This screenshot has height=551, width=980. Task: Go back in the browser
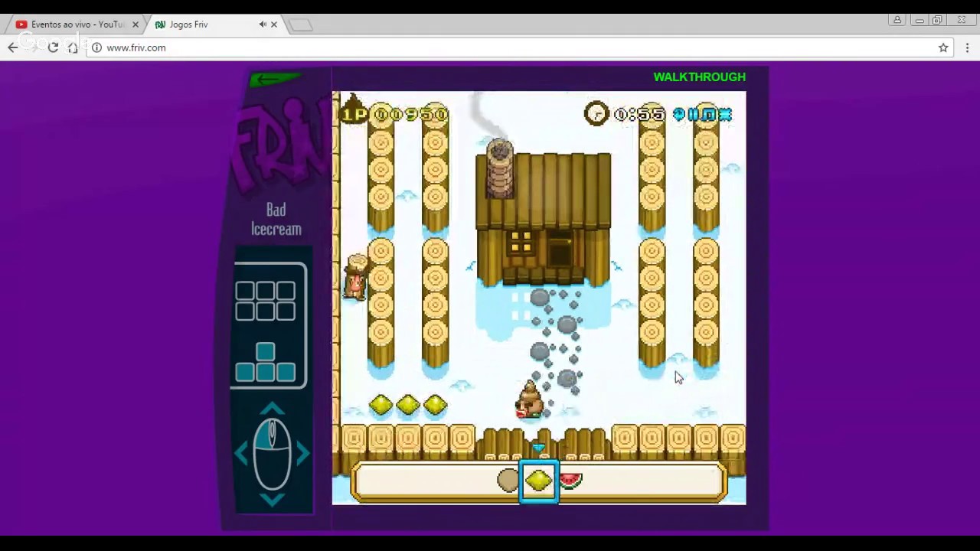13,47
